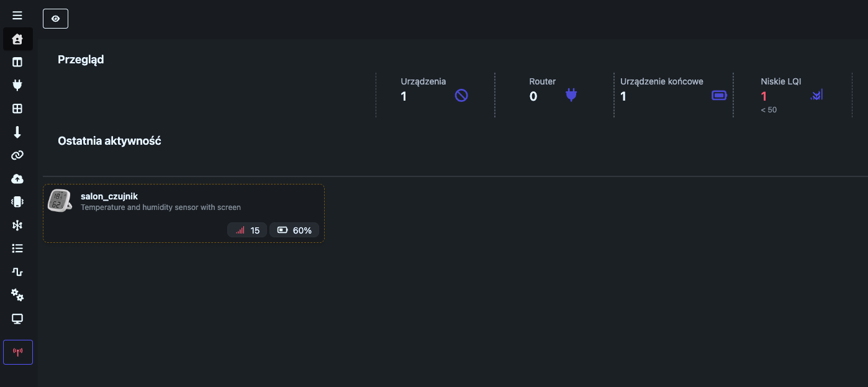Viewport: 868px width, 387px height.
Task: Click the vibrating device icon in sidebar
Action: 17,202
